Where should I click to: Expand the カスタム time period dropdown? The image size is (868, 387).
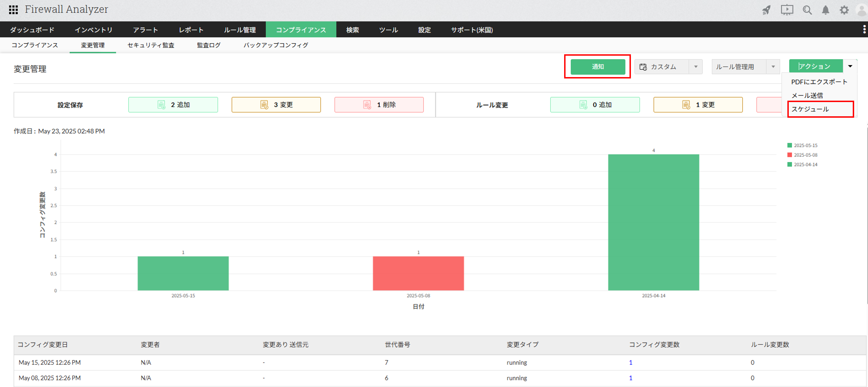point(696,67)
